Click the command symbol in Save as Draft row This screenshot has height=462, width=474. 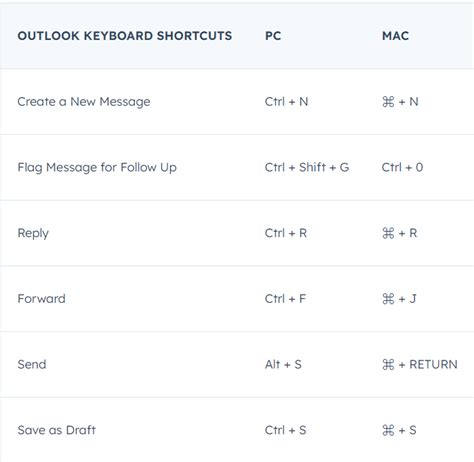pos(388,430)
